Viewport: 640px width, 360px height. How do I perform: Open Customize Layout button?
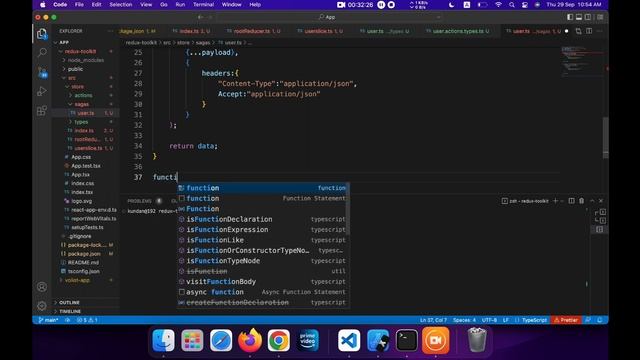click(x=600, y=17)
